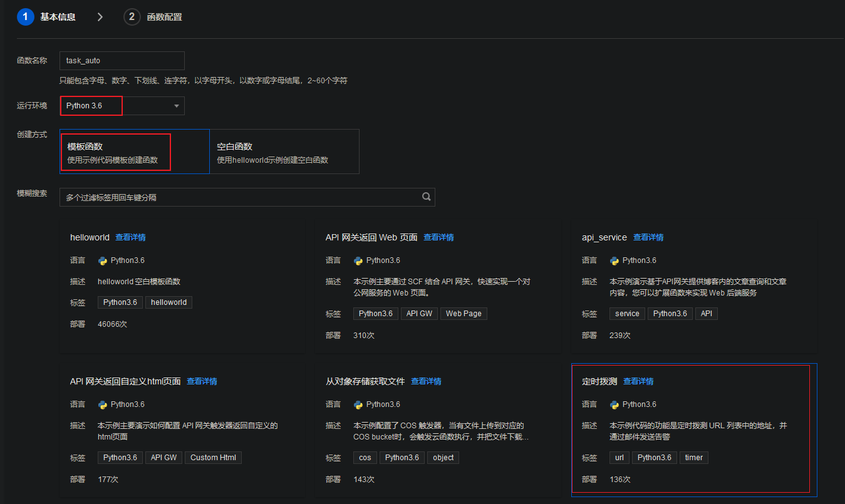Screen dimensions: 845x504
Task: Click the 143次 deployment count
Action: [x=364, y=480]
